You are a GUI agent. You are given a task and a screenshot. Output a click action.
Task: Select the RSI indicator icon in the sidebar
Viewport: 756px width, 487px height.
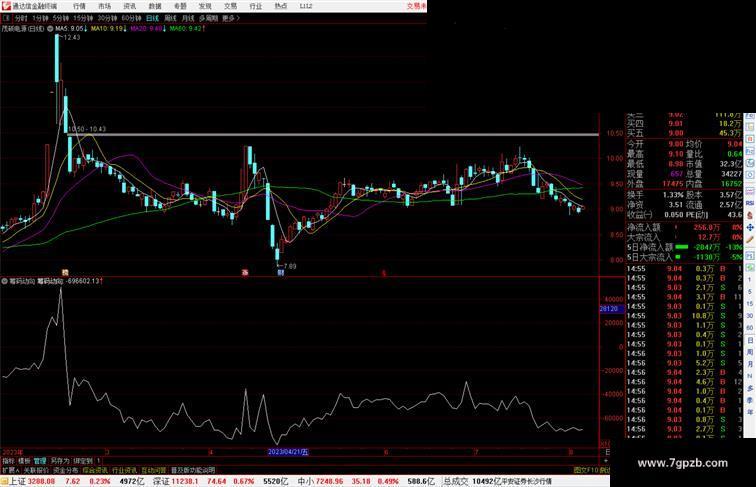tap(750, 203)
